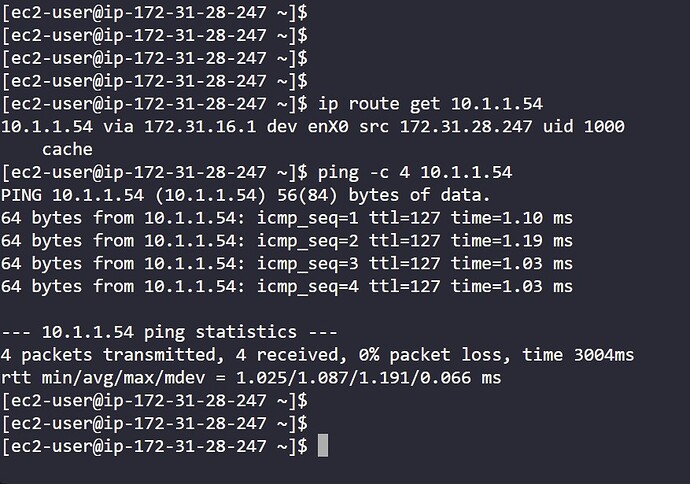This screenshot has width=690, height=484.
Task: Click the icmp_seq=3 text
Action: pos(308,264)
